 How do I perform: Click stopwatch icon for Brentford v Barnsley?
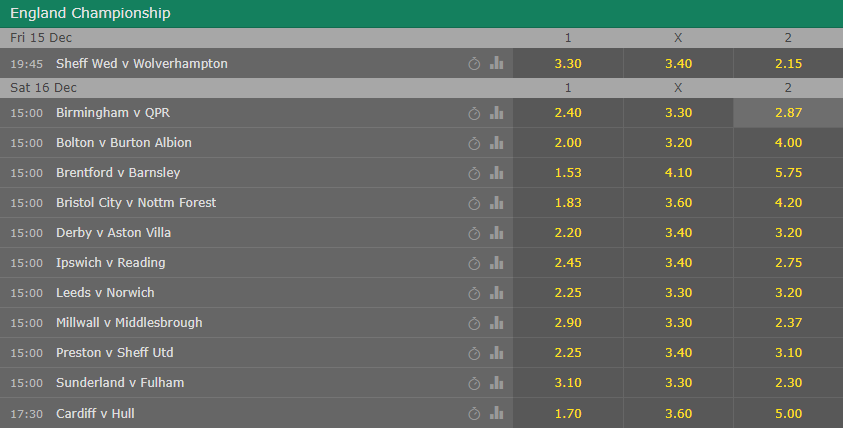[474, 173]
